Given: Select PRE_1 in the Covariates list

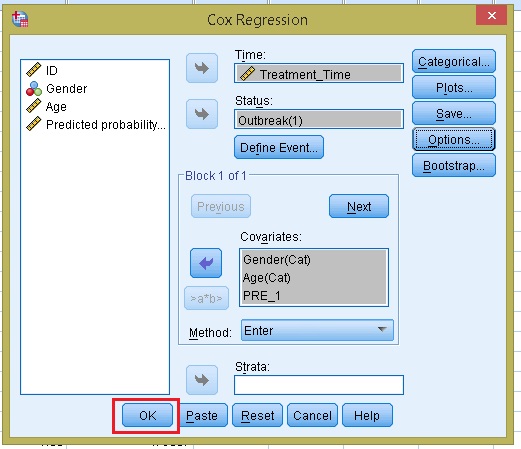Looking at the screenshot, I should [x=313, y=295].
